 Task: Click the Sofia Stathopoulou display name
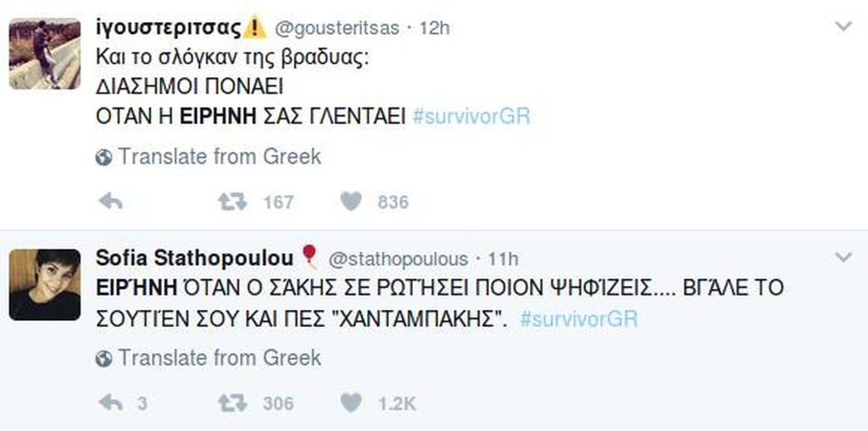point(194,257)
